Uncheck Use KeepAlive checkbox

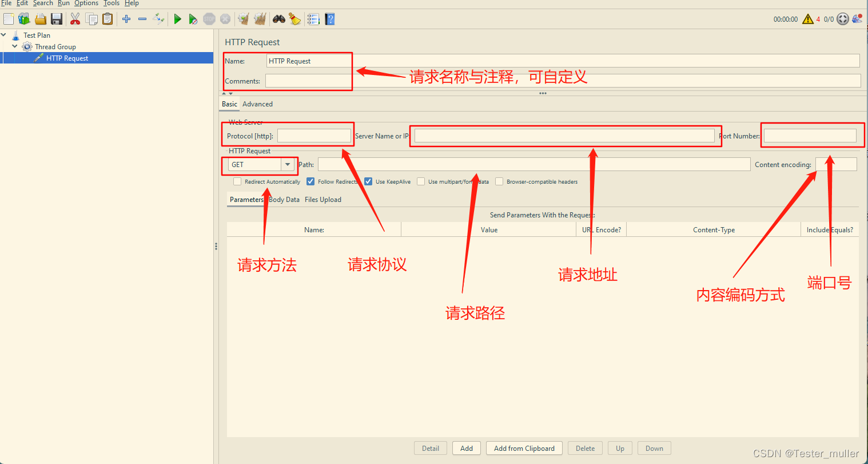368,181
